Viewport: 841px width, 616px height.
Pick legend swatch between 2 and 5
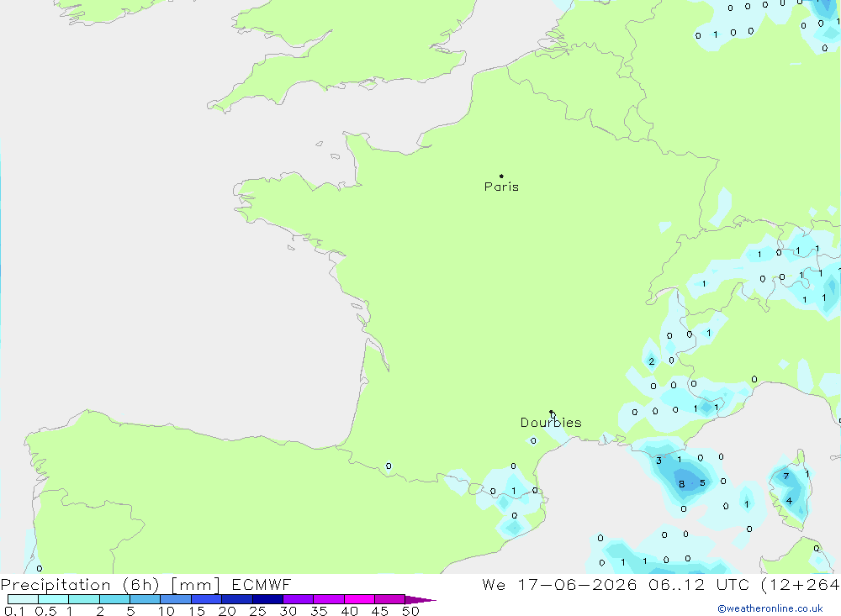[114, 599]
